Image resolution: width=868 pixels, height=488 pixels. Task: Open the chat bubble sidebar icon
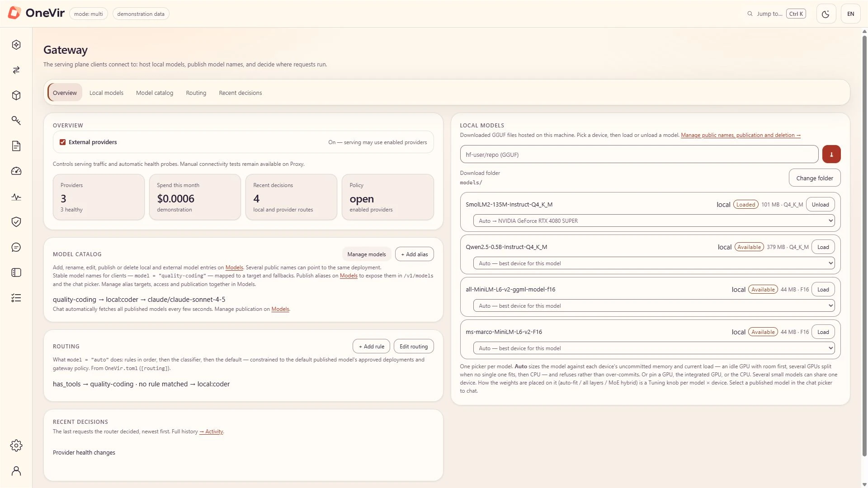16,247
